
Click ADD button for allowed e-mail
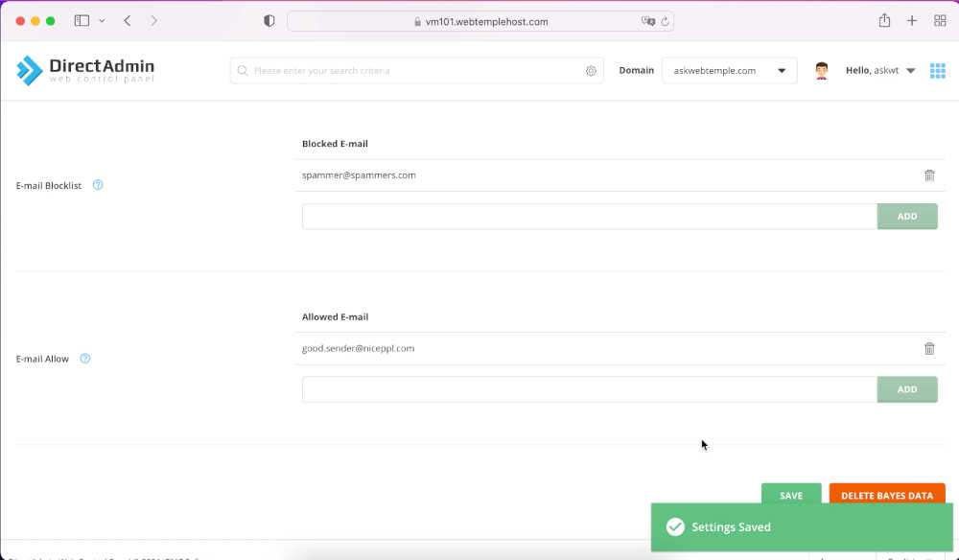coord(907,389)
